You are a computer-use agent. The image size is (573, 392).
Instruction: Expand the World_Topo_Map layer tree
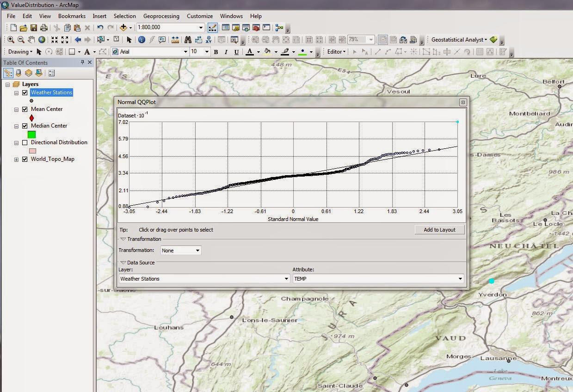click(x=16, y=159)
